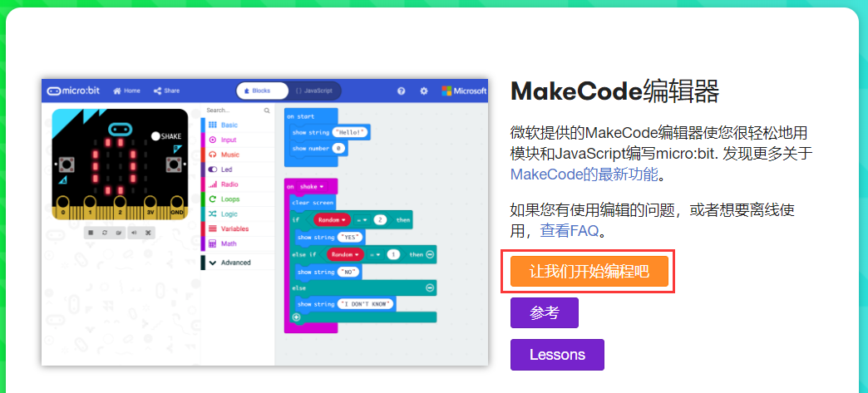The width and height of the screenshot is (868, 393).
Task: Open the 查看FAQ link
Action: (570, 230)
